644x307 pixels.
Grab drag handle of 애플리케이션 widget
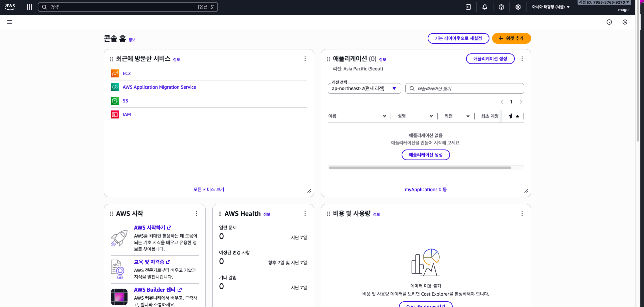pyautogui.click(x=329, y=59)
